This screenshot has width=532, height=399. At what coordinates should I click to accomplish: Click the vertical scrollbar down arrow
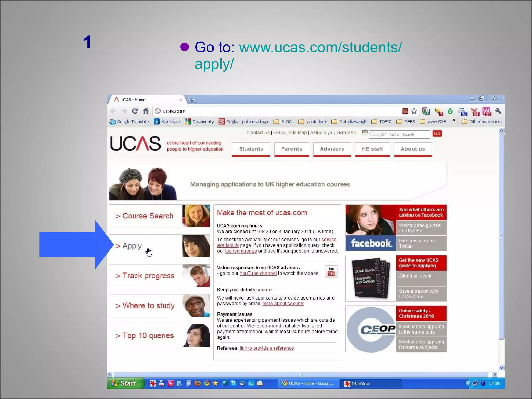(x=502, y=368)
